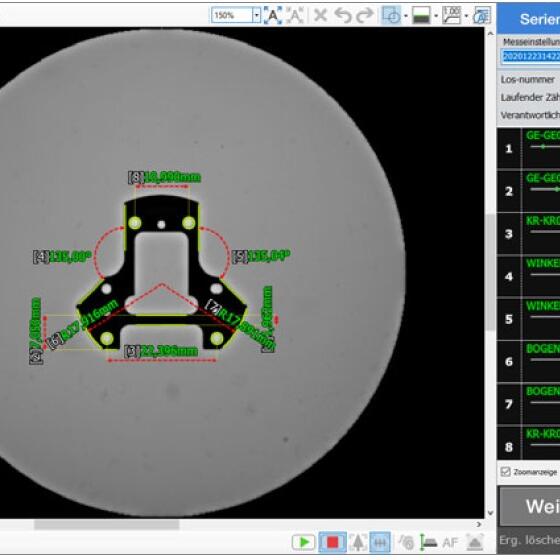Screen dimensions: 560x560
Task: Select result row 6 BOGEN
Action: (529, 361)
